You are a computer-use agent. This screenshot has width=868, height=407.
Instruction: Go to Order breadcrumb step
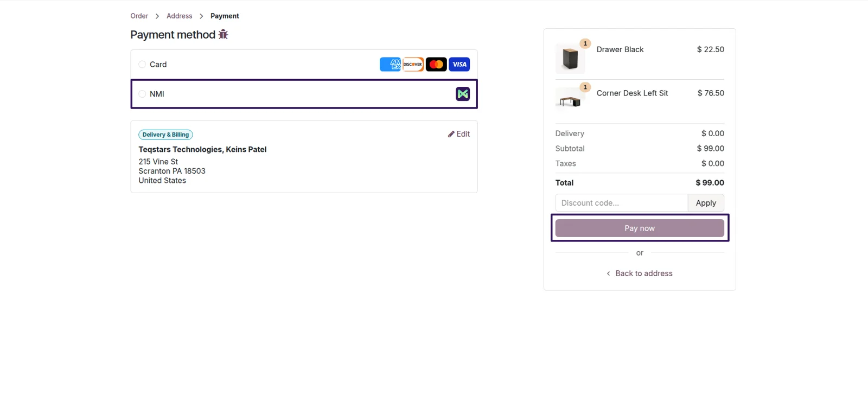[x=139, y=16]
